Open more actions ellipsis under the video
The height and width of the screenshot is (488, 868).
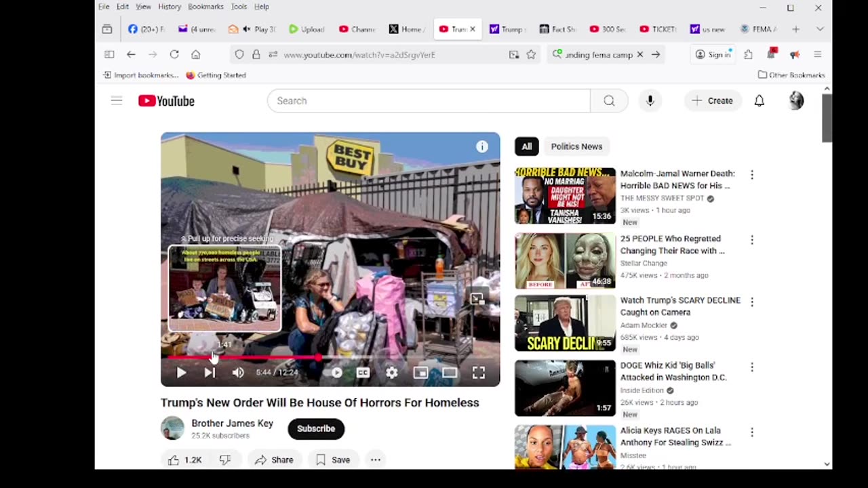pyautogui.click(x=375, y=460)
